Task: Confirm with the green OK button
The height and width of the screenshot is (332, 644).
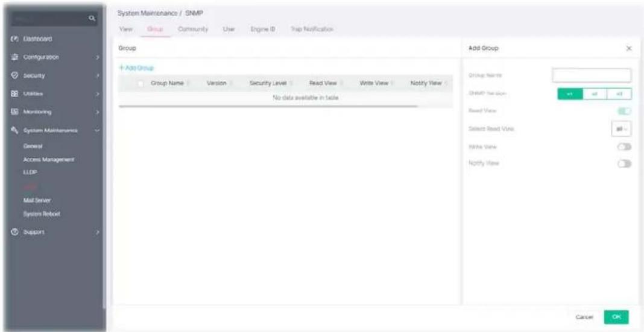Action: click(616, 317)
